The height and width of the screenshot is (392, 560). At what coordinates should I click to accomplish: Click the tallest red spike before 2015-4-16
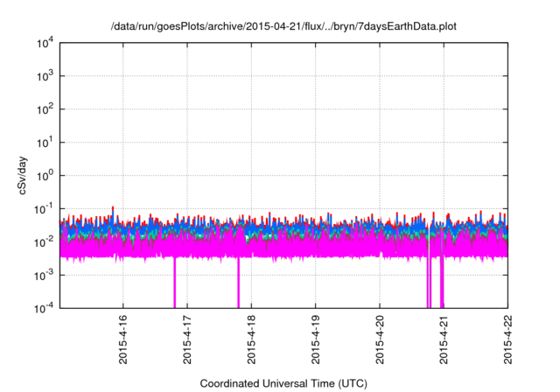coord(113,210)
